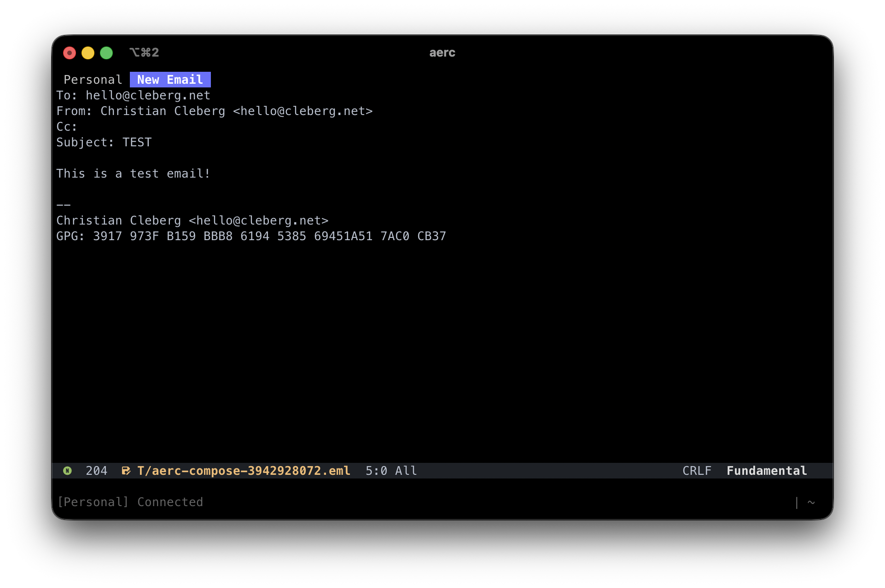The height and width of the screenshot is (588, 885).
Task: Switch to the Personal tab
Action: click(93, 79)
